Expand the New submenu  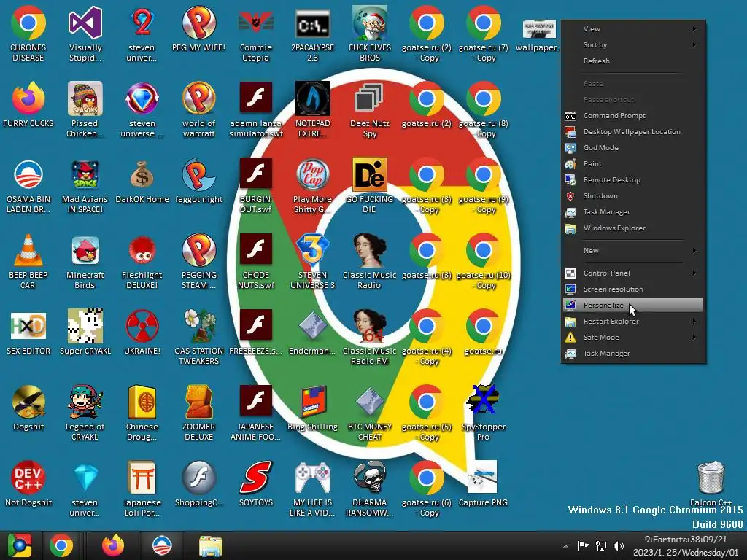[633, 251]
